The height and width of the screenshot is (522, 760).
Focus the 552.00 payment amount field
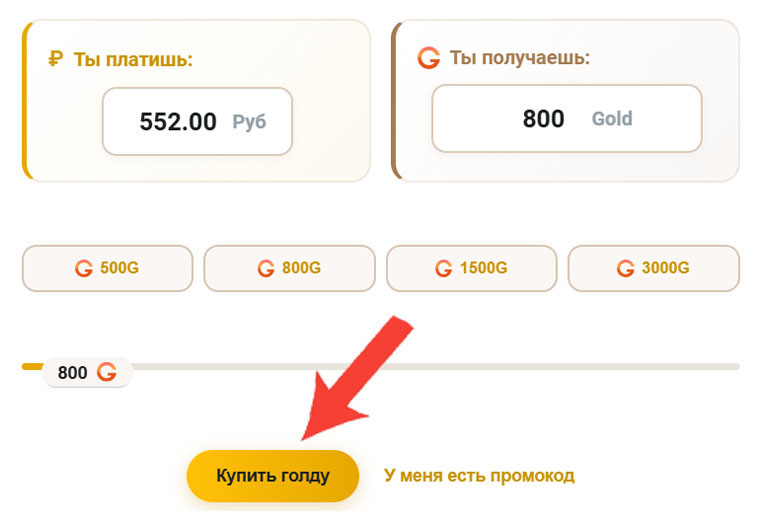[x=180, y=121]
